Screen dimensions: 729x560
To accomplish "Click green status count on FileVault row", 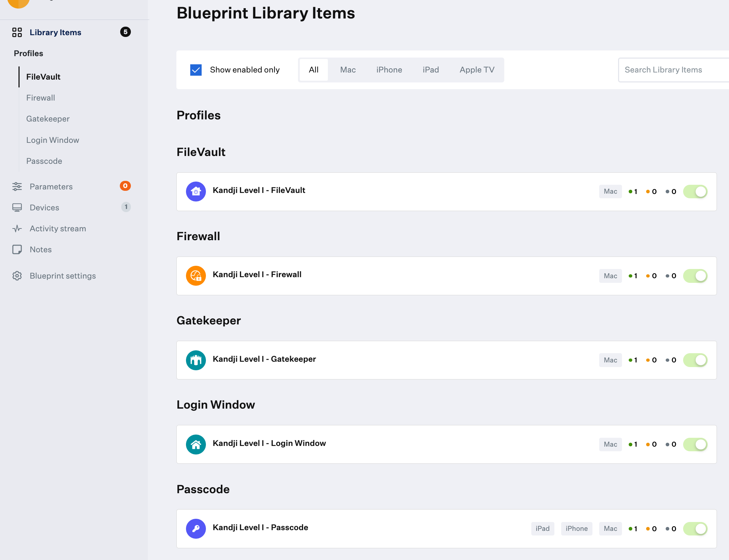I will 633,192.
